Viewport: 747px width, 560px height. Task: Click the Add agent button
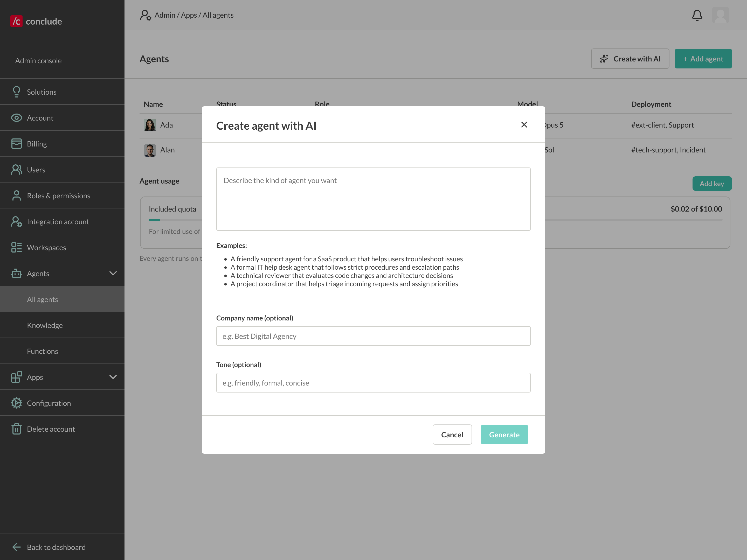point(703,59)
